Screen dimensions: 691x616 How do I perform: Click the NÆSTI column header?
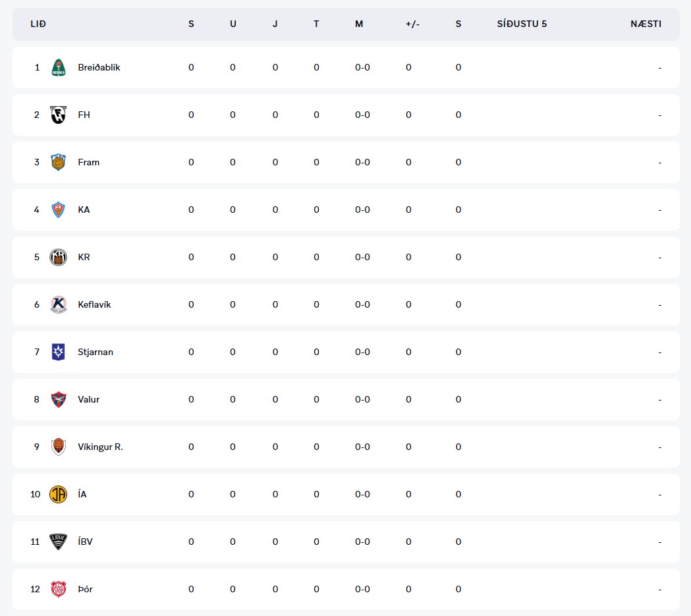[x=646, y=24]
